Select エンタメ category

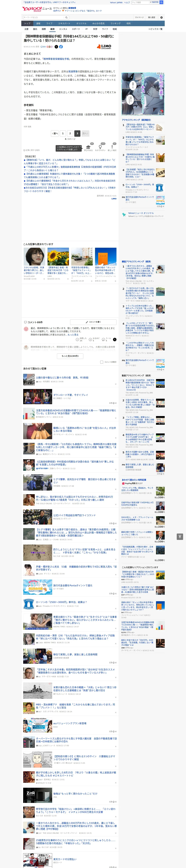pyautogui.click(x=63, y=29)
